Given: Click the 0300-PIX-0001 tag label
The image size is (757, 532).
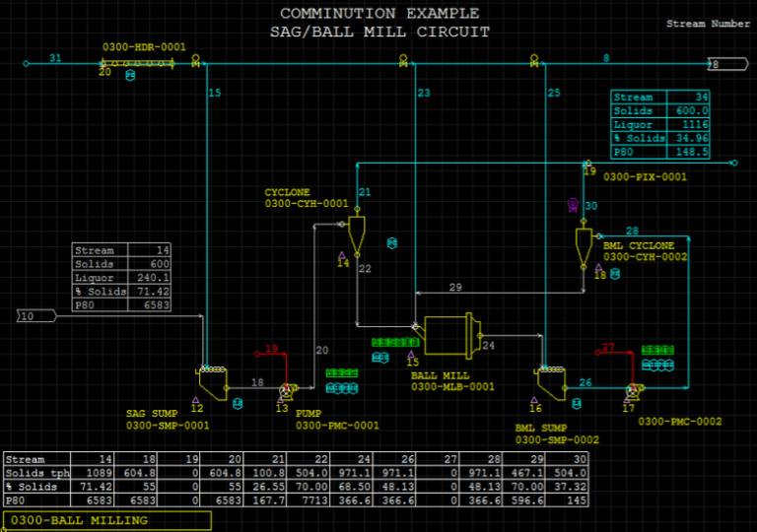Looking at the screenshot, I should coord(645,177).
